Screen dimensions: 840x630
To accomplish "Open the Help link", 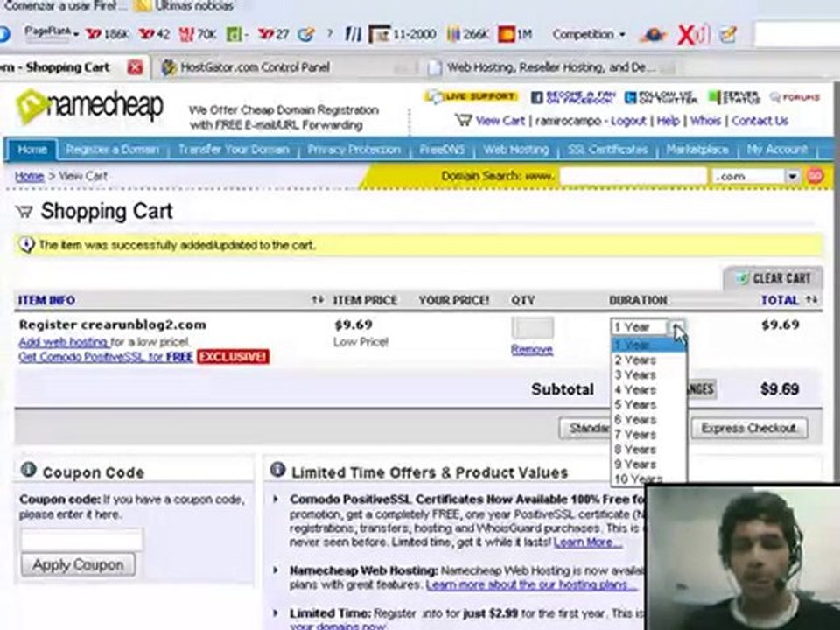I will click(x=668, y=121).
